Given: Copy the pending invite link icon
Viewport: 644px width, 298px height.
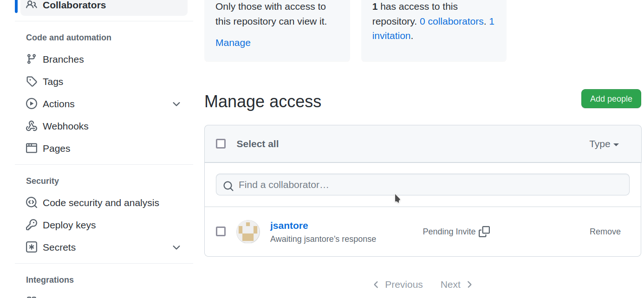Looking at the screenshot, I should pos(484,232).
